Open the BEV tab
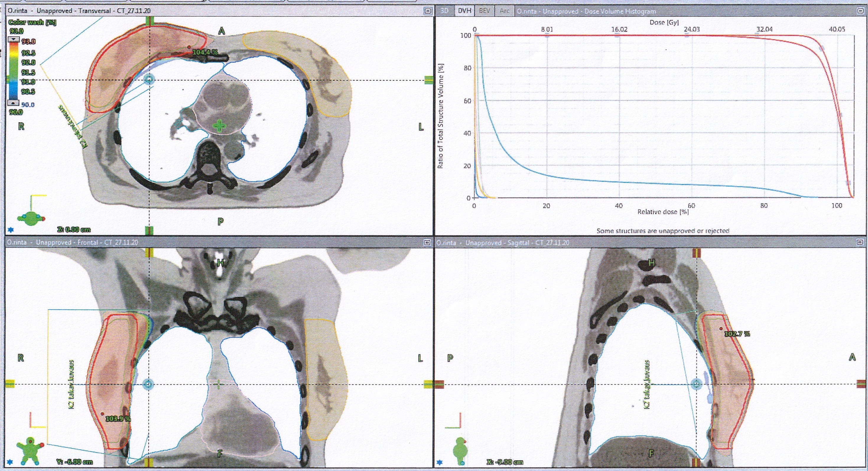The image size is (868, 471). click(484, 11)
